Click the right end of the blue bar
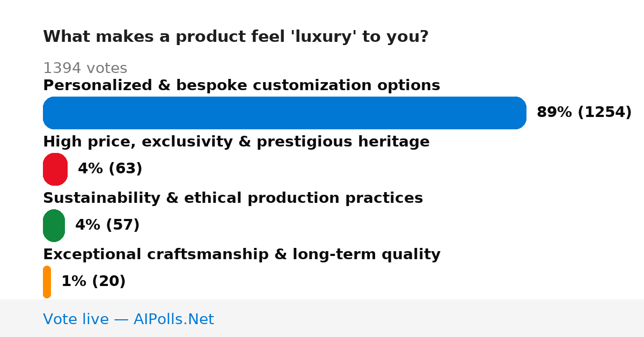The image size is (644, 337). (521, 113)
